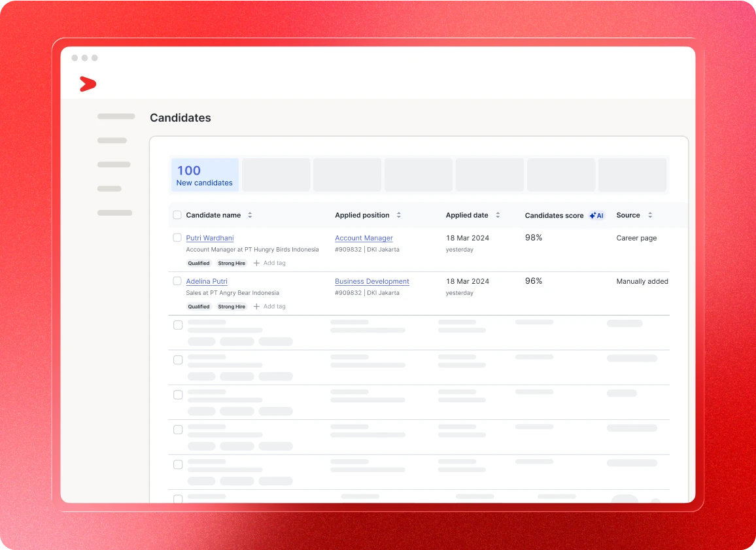Click the Candidates score column header
The width and height of the screenshot is (756, 550).
click(x=554, y=215)
